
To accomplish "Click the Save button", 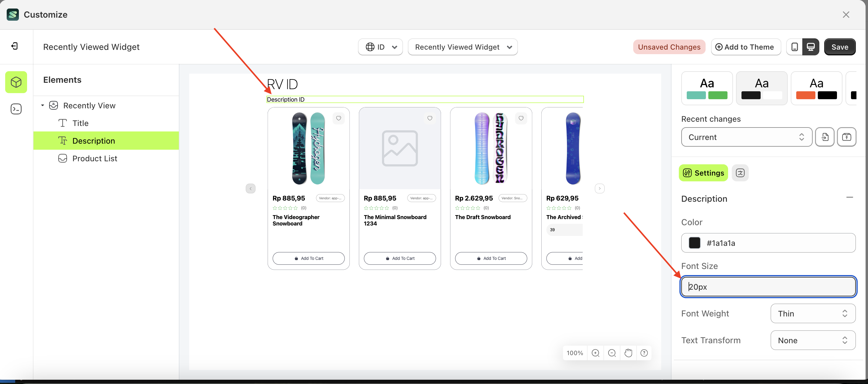I will [x=840, y=47].
